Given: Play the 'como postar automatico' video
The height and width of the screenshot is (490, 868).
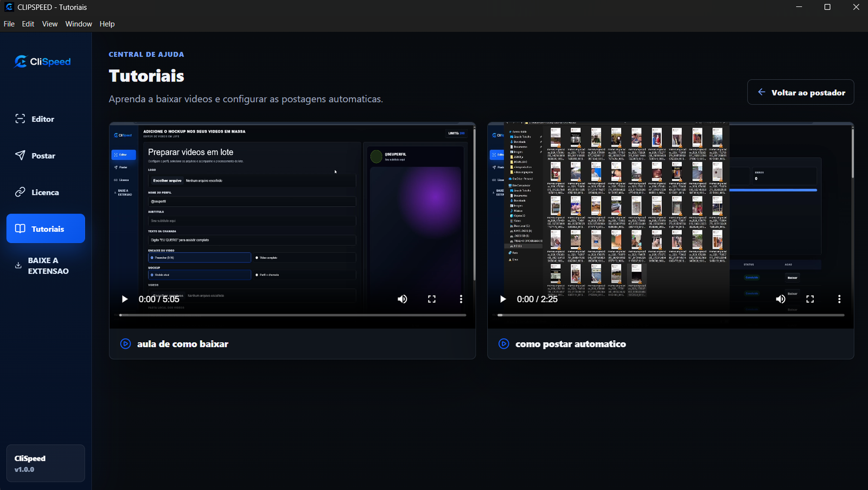Looking at the screenshot, I should pos(503,299).
